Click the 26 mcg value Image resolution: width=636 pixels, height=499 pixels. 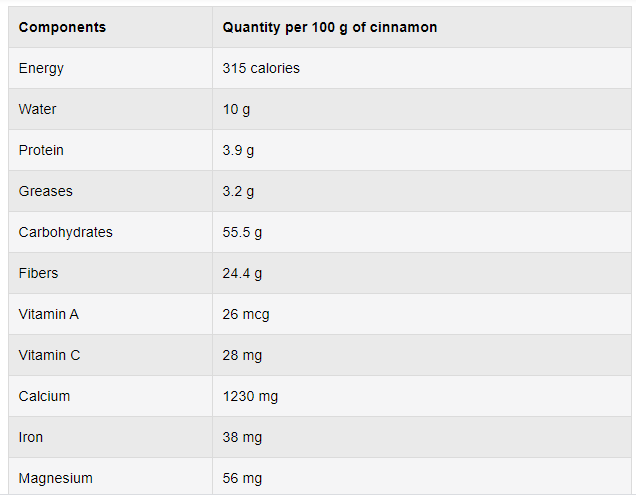[246, 314]
